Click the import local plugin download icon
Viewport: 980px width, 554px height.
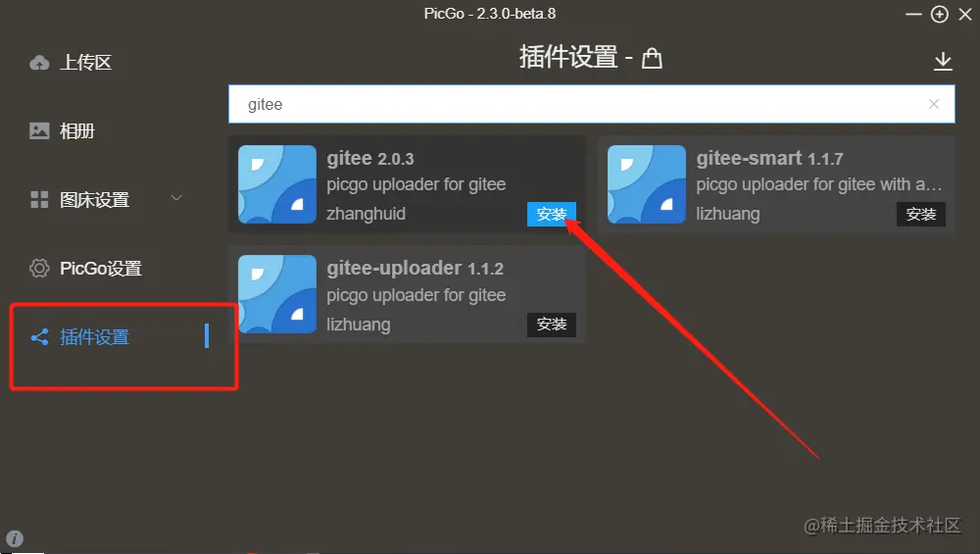tap(943, 61)
